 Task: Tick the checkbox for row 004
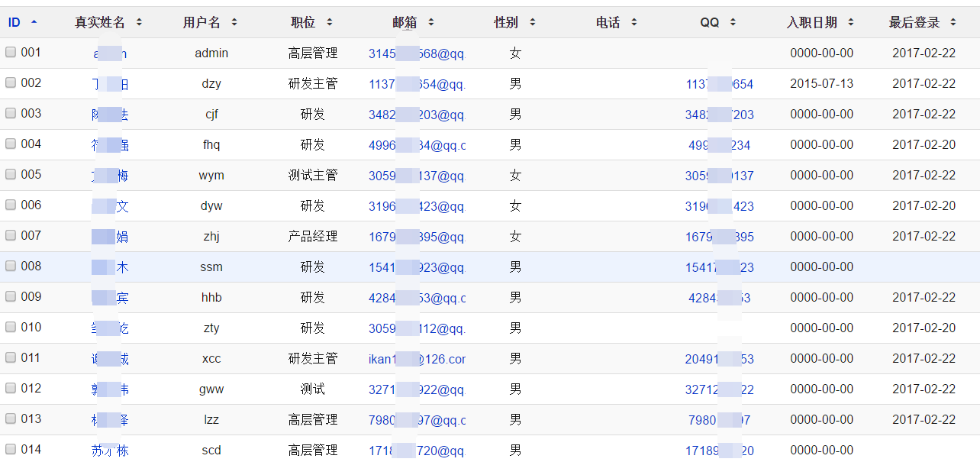point(11,144)
